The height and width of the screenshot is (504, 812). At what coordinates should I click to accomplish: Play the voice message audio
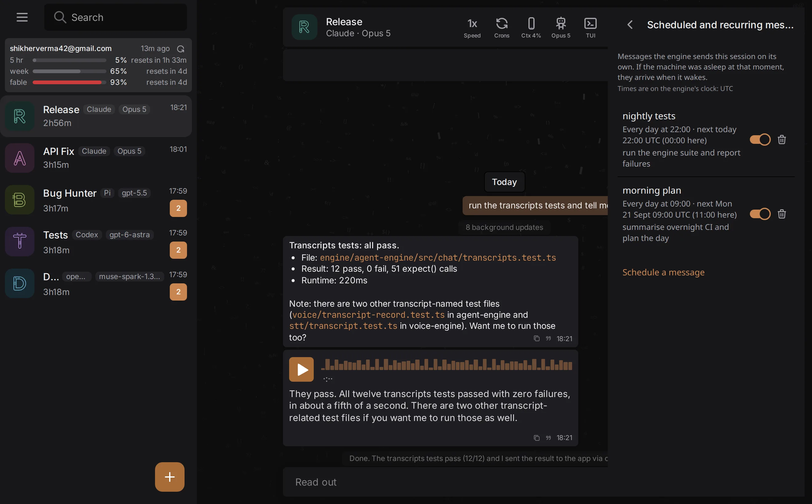301,369
